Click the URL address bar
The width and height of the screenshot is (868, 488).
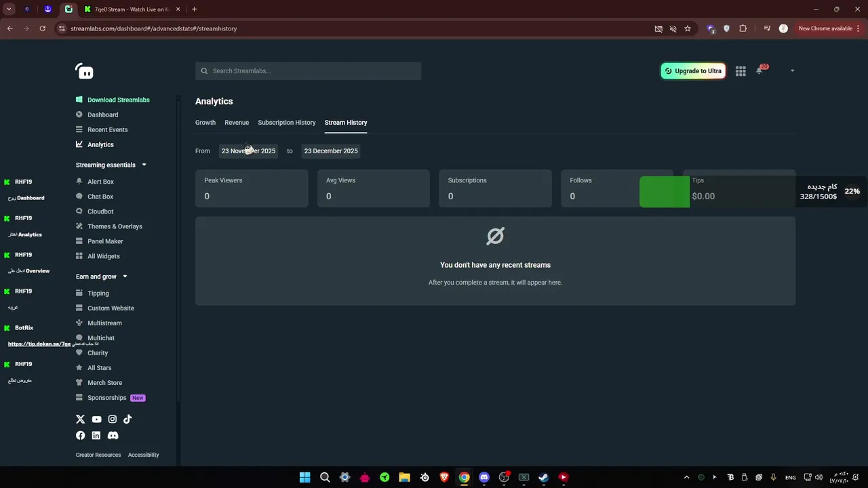point(353,28)
